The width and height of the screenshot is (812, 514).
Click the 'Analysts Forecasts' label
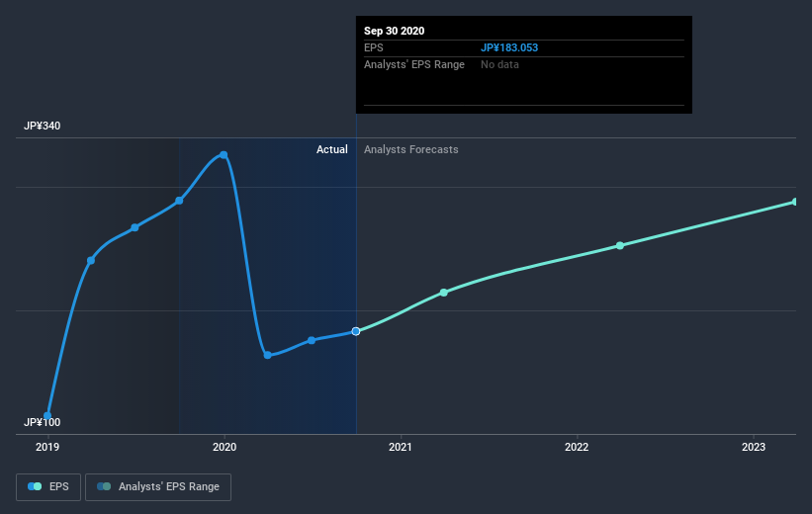click(x=411, y=149)
